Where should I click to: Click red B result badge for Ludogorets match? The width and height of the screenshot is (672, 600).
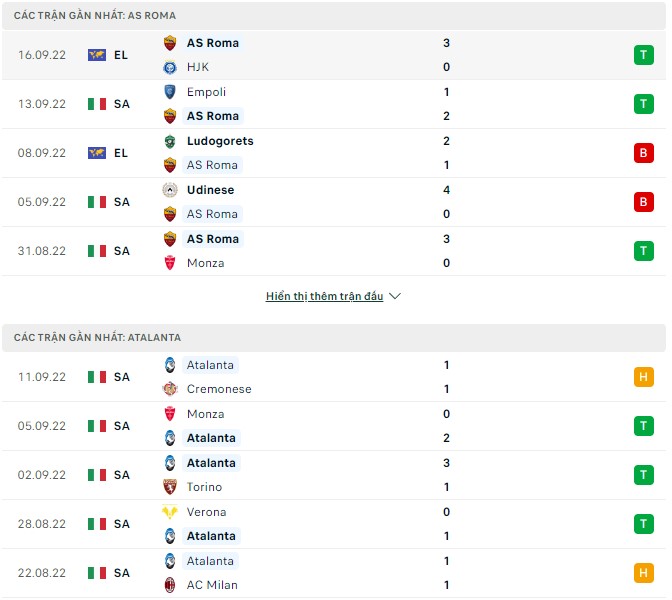tap(643, 153)
